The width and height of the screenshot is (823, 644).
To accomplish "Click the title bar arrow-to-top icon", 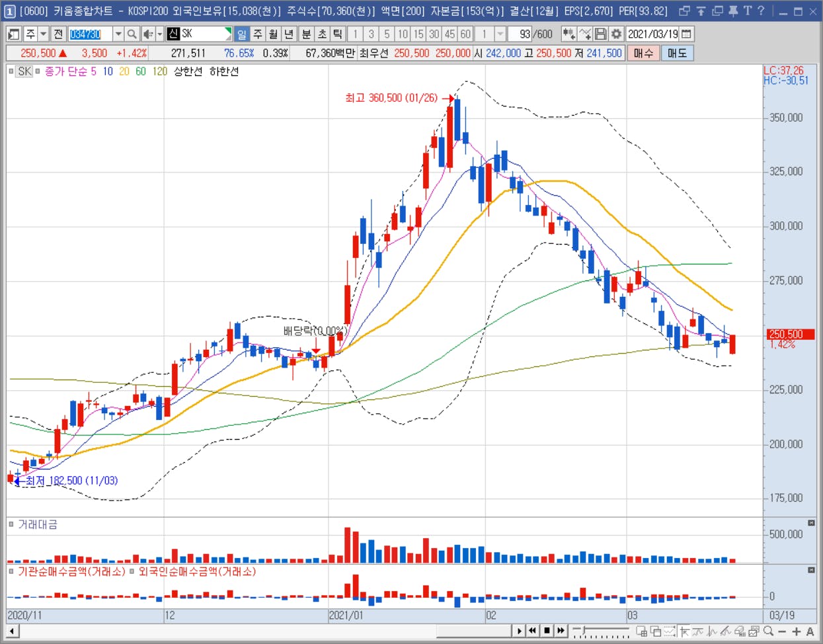I will (701, 11).
